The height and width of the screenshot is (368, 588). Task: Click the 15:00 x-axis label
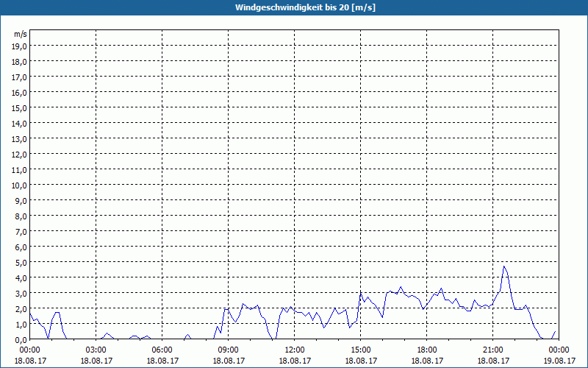pos(360,350)
